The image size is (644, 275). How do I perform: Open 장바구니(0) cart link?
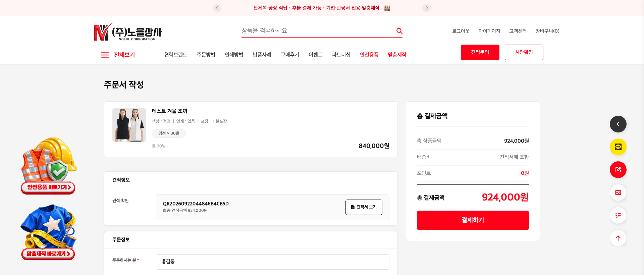(x=547, y=31)
